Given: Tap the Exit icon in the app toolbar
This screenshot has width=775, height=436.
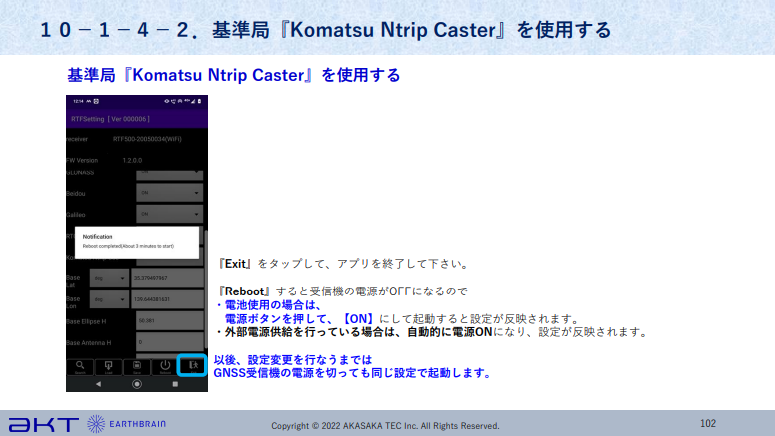Looking at the screenshot, I should click(x=192, y=366).
